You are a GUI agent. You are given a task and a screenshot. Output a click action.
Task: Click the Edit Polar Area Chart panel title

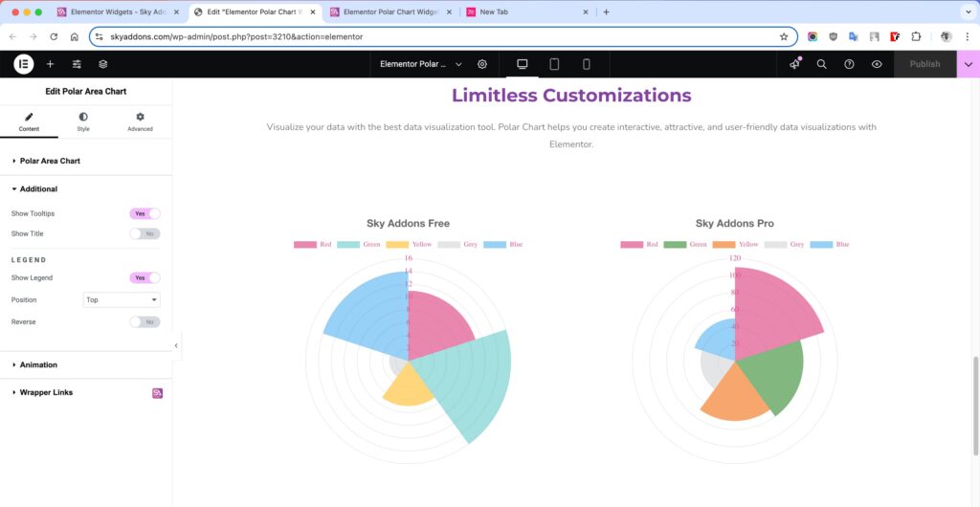click(85, 91)
